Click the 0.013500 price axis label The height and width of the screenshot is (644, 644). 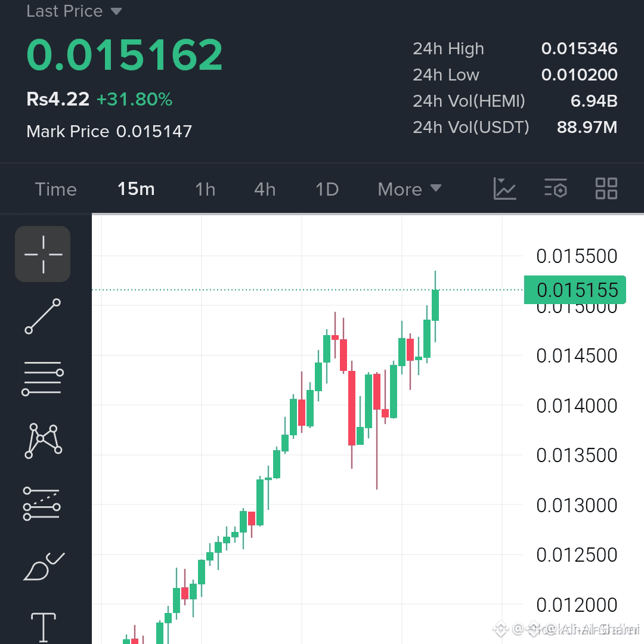tap(577, 456)
